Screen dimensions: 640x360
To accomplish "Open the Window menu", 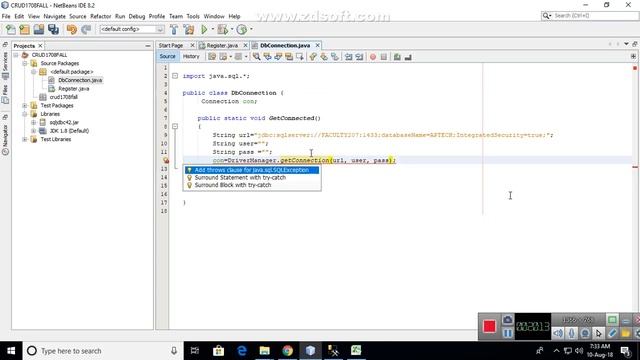I will point(214,16).
